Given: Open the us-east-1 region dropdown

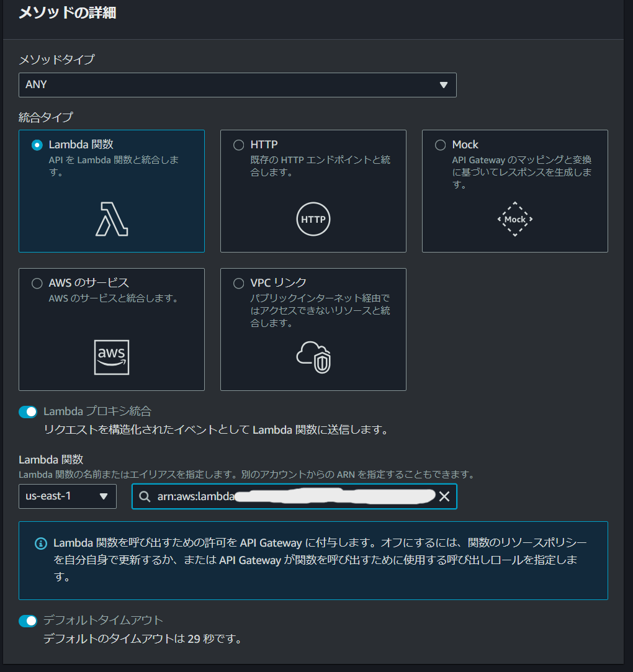Looking at the screenshot, I should pos(67,496).
